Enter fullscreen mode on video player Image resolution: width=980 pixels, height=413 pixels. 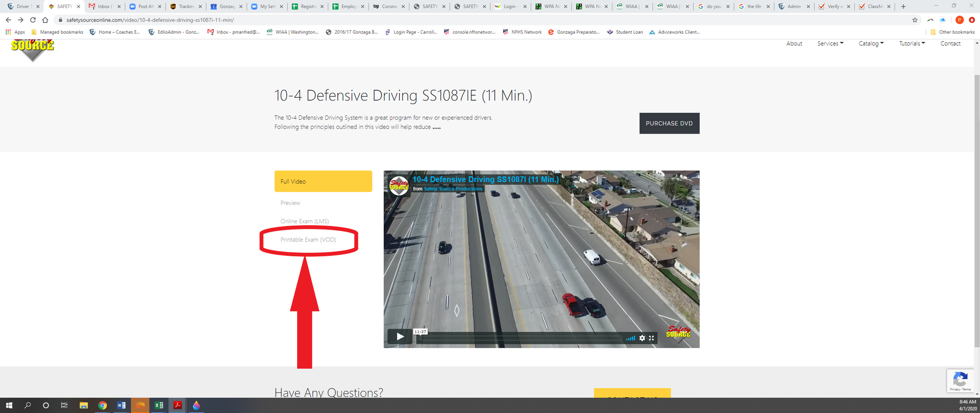652,338
